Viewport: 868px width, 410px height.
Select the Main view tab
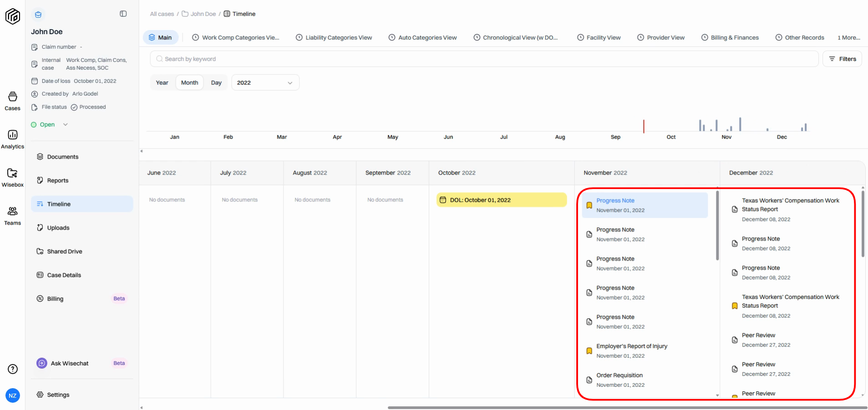click(x=160, y=37)
